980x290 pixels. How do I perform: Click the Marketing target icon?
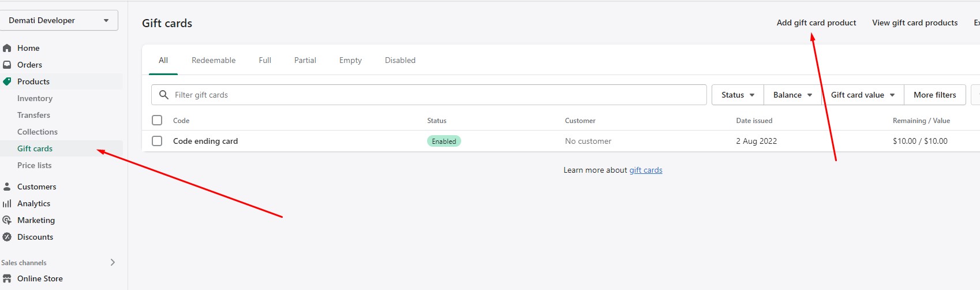coord(7,220)
